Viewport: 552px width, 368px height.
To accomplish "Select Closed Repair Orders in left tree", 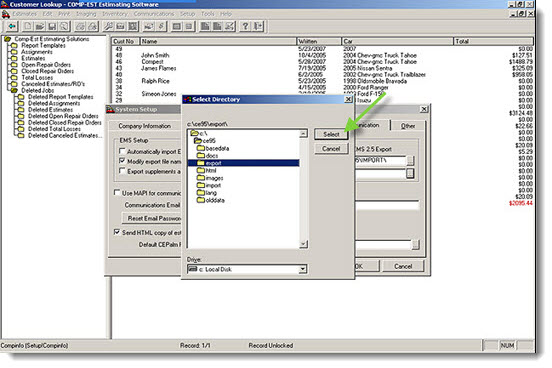I will (x=48, y=71).
